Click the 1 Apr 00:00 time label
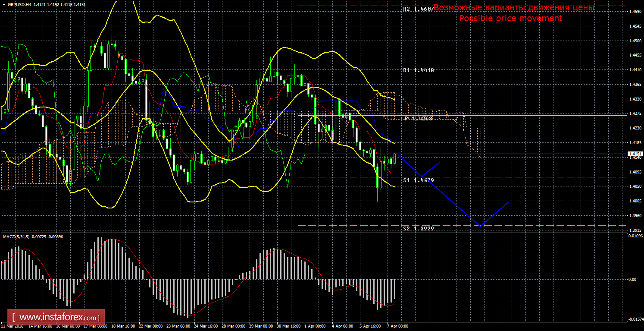 [314, 326]
